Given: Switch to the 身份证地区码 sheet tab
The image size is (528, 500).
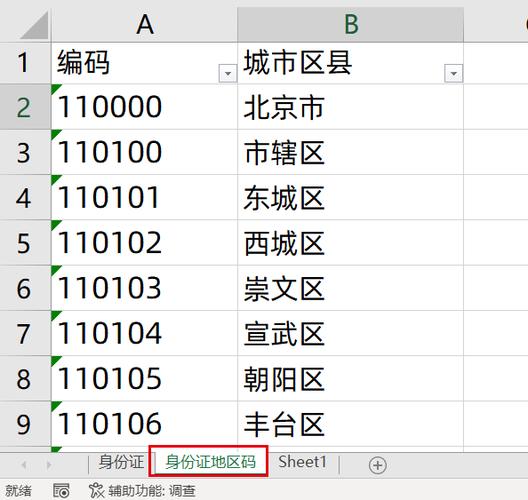Looking at the screenshot, I should (x=210, y=462).
